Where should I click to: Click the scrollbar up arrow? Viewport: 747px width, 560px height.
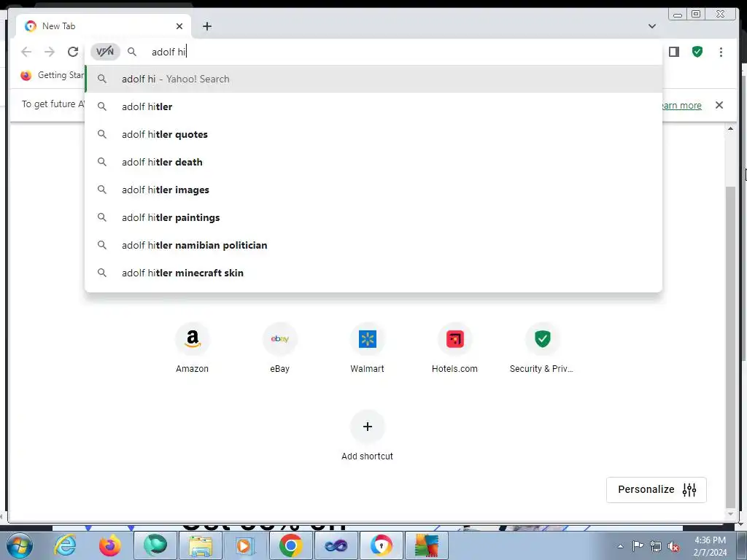click(x=730, y=128)
